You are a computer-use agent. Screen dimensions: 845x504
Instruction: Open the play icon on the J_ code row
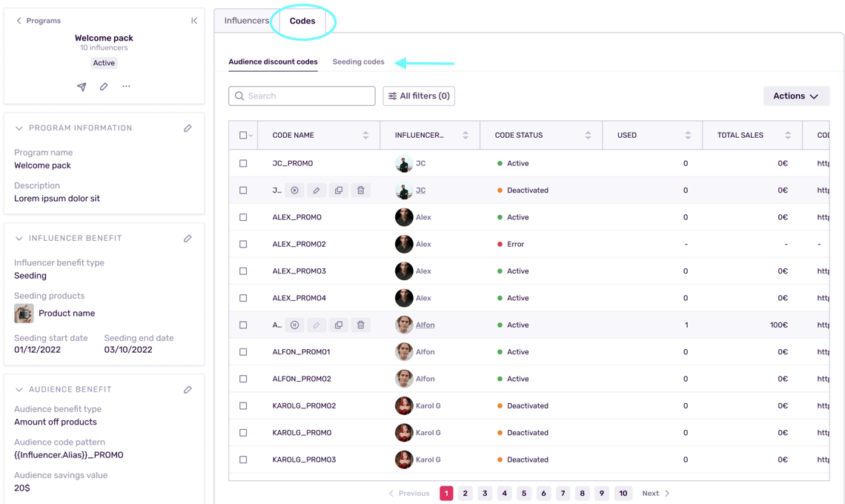[x=294, y=190]
